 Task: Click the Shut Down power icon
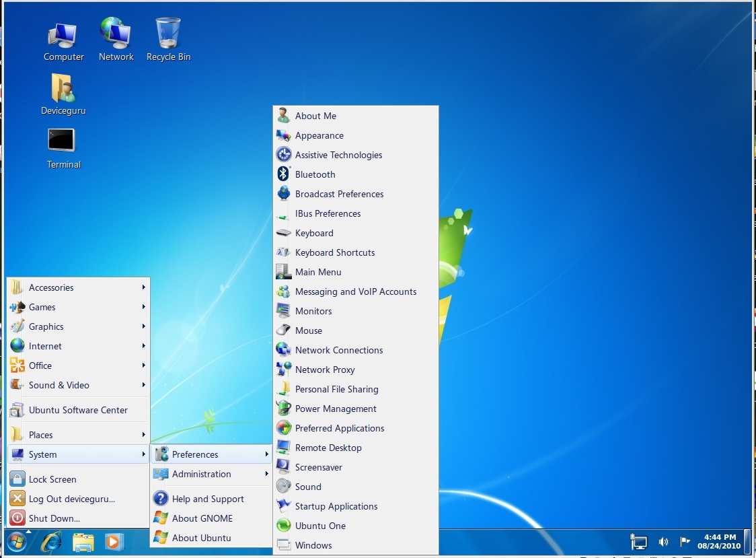click(17, 518)
